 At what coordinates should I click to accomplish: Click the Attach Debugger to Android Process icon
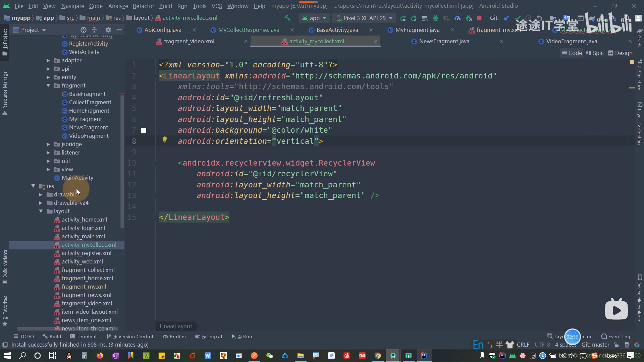pos(469,18)
